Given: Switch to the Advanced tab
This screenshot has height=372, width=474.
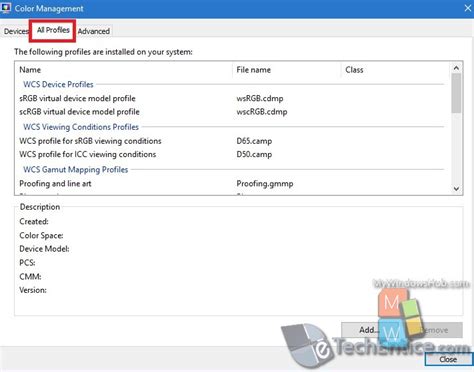Looking at the screenshot, I should [94, 31].
